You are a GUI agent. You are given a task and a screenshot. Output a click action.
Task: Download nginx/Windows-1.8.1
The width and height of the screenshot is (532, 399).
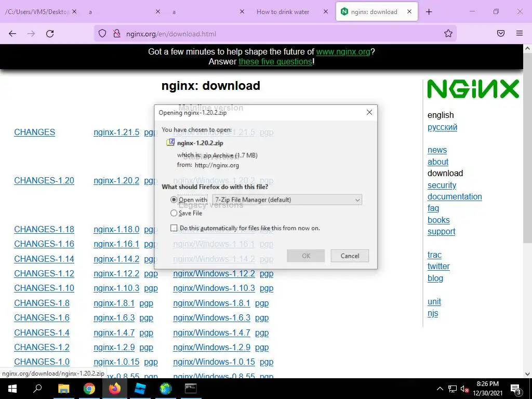click(x=212, y=303)
